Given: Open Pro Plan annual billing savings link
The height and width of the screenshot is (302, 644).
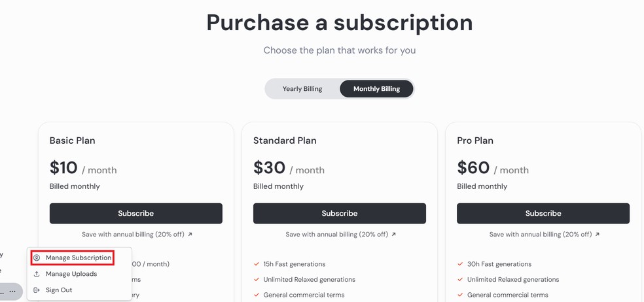Looking at the screenshot, I should click(545, 234).
